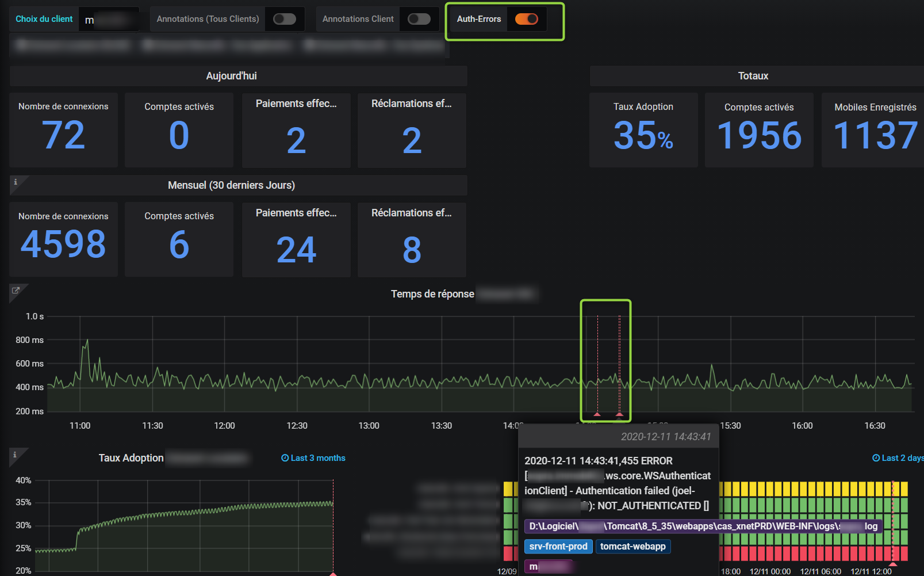Click today's Paiements effectués value 2

(296, 140)
